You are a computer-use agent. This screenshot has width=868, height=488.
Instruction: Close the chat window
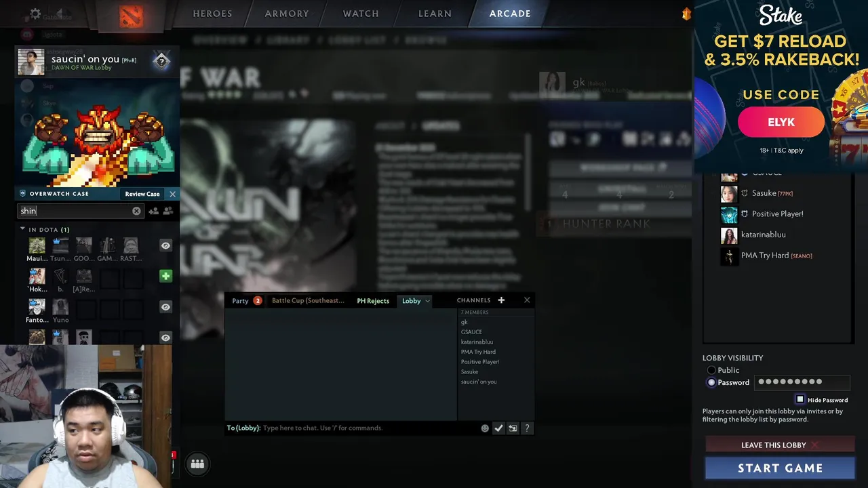pyautogui.click(x=527, y=300)
